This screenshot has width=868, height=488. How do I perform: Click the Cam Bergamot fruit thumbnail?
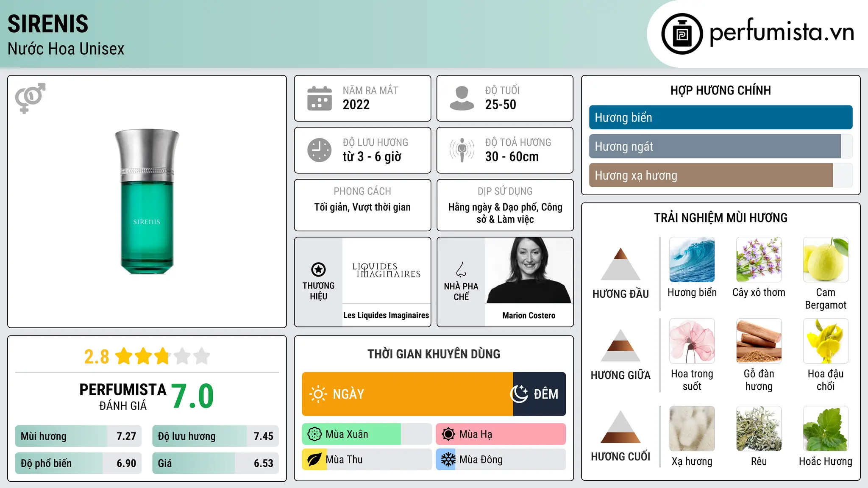coord(826,260)
